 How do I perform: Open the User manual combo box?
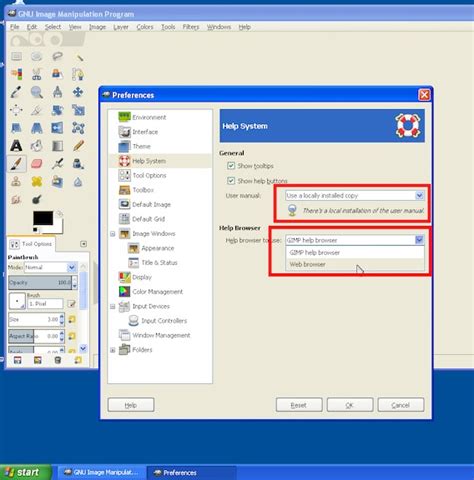354,196
